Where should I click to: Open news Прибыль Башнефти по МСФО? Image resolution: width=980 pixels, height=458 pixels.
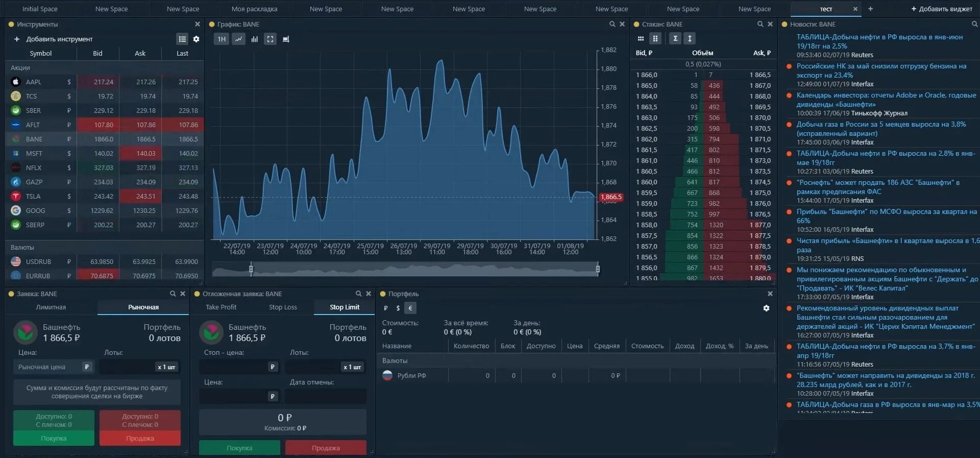(x=887, y=216)
